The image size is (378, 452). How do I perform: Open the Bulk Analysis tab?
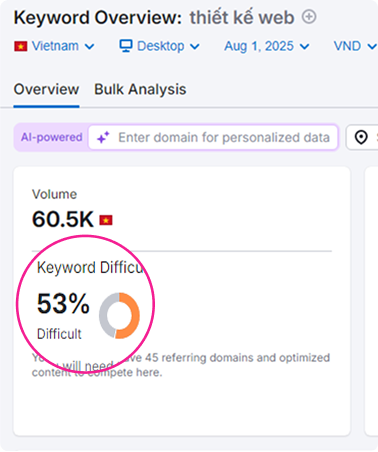[140, 89]
